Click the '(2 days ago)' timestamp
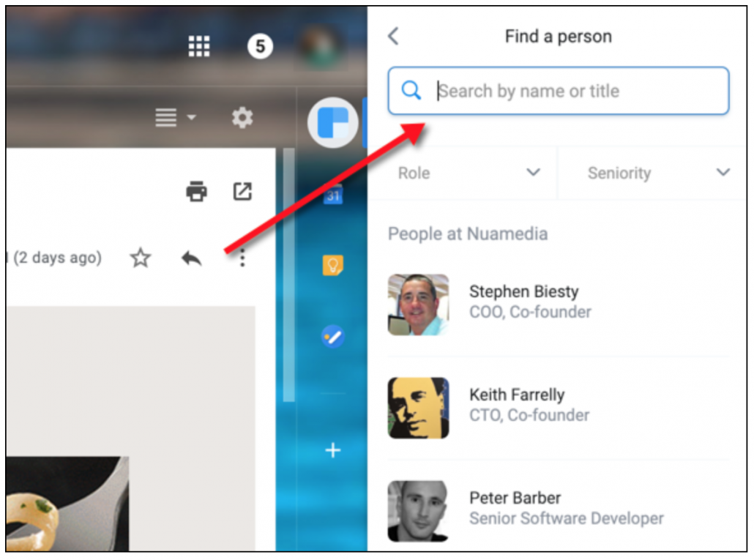This screenshot has width=754, height=560. [57, 258]
